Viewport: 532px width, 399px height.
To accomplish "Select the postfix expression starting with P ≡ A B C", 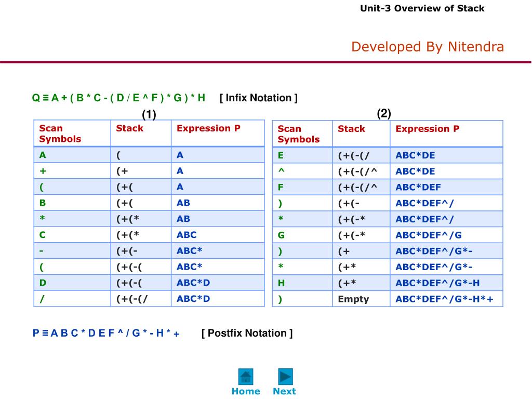I will (106, 333).
